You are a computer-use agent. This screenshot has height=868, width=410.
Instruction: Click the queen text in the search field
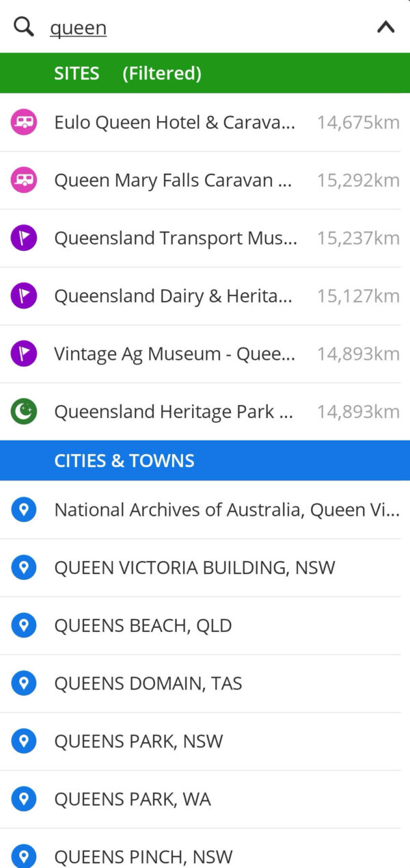coord(77,27)
